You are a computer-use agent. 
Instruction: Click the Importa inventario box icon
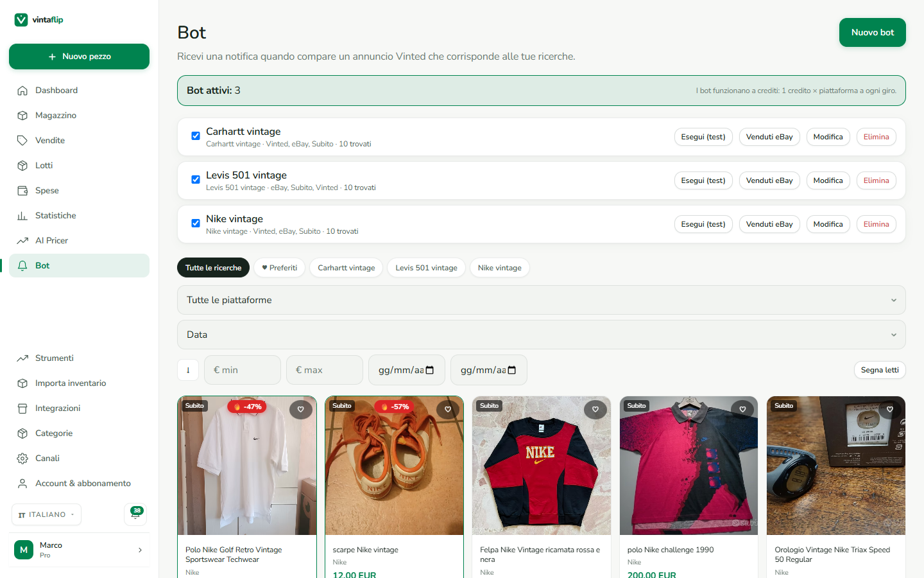click(22, 383)
